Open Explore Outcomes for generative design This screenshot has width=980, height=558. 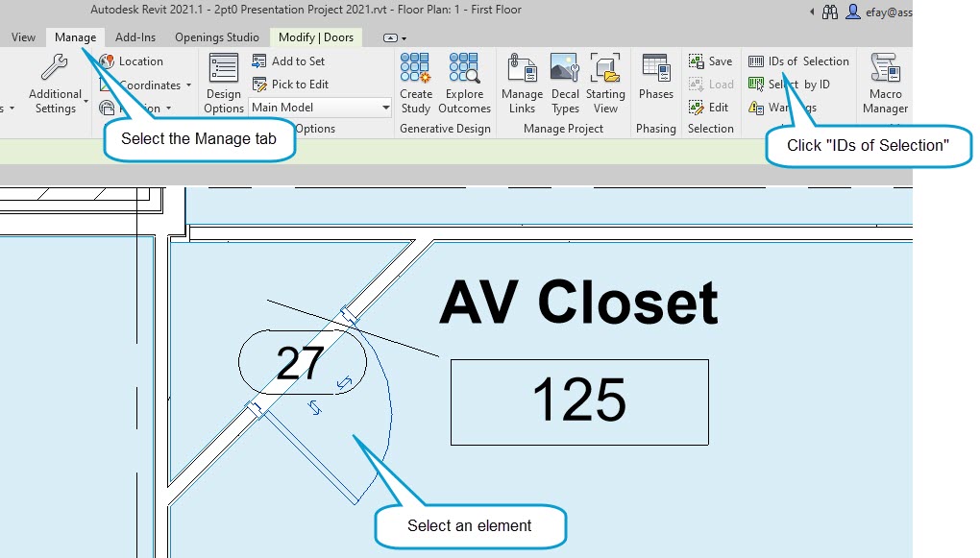click(465, 85)
